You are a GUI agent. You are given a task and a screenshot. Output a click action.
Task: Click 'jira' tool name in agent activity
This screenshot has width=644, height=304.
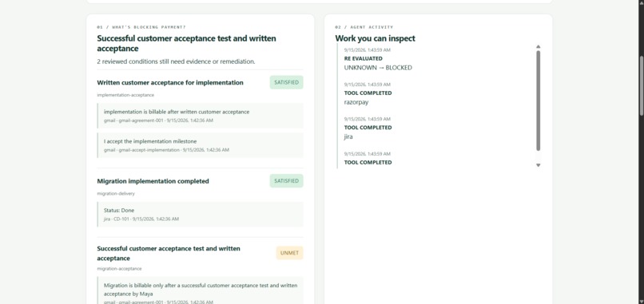point(348,136)
